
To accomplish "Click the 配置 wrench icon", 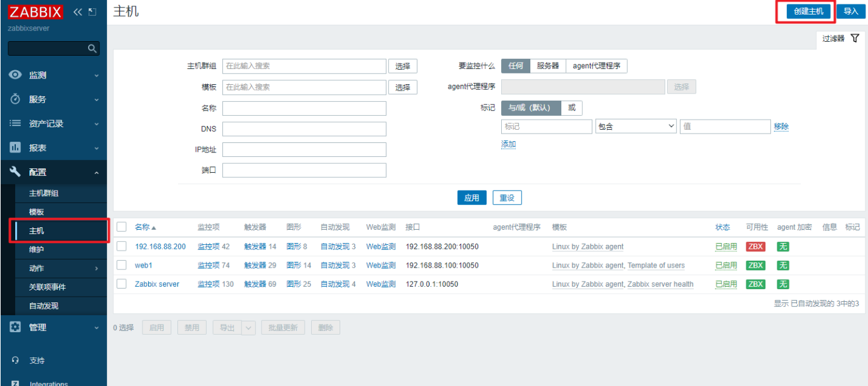I will click(x=16, y=171).
